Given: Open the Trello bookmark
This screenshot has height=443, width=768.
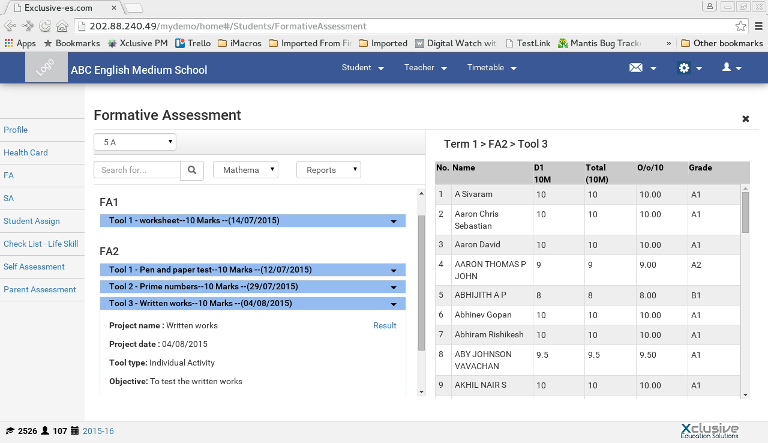Looking at the screenshot, I should tap(193, 43).
